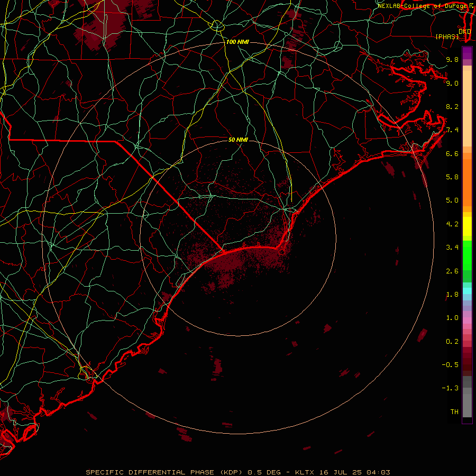The height and width of the screenshot is (476, 476).
Task: Click the 5.8 legend value
Action: (x=452, y=177)
